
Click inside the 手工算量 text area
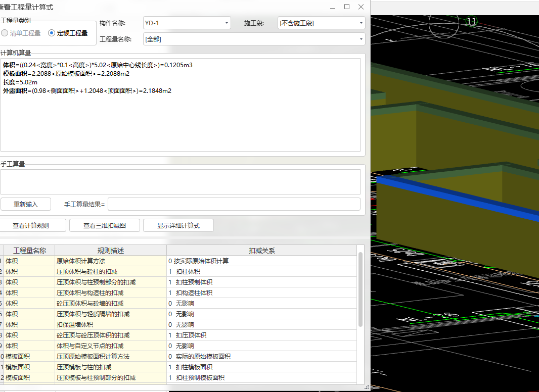coord(181,182)
